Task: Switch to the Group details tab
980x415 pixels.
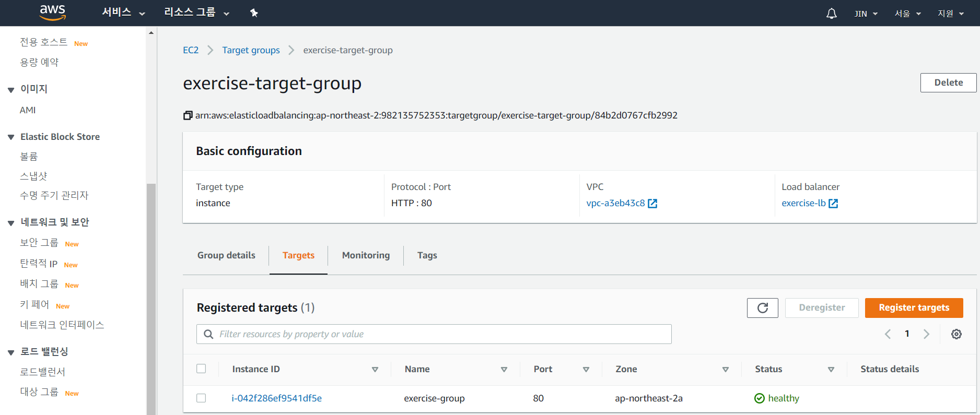Action: 226,255
